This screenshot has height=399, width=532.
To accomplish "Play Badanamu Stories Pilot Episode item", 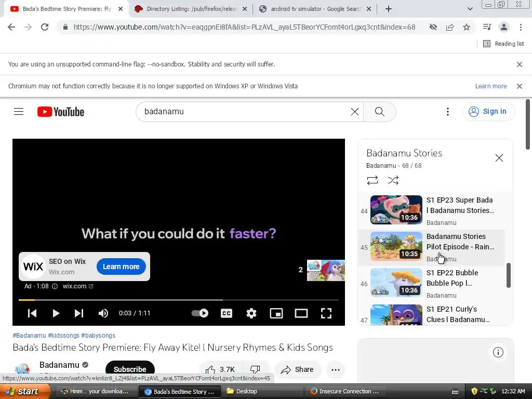I will (x=432, y=247).
